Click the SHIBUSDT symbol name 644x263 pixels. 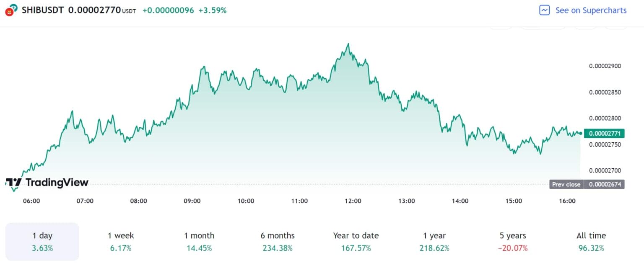click(43, 10)
